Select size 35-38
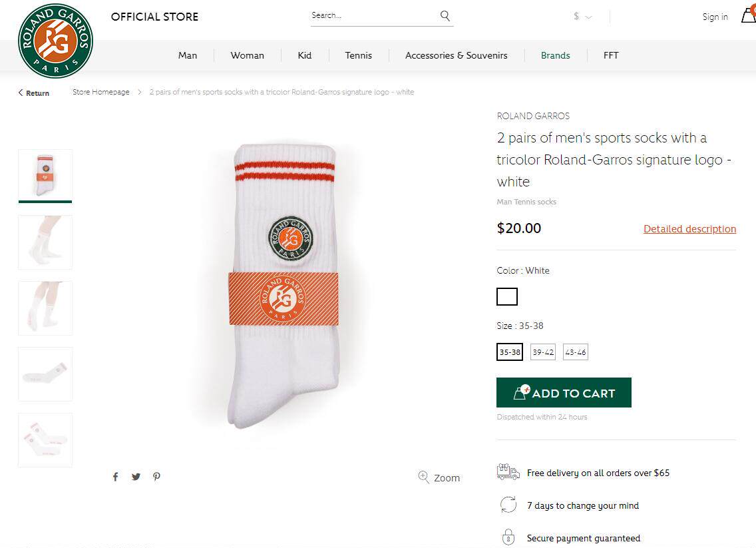The image size is (756, 548). (510, 352)
